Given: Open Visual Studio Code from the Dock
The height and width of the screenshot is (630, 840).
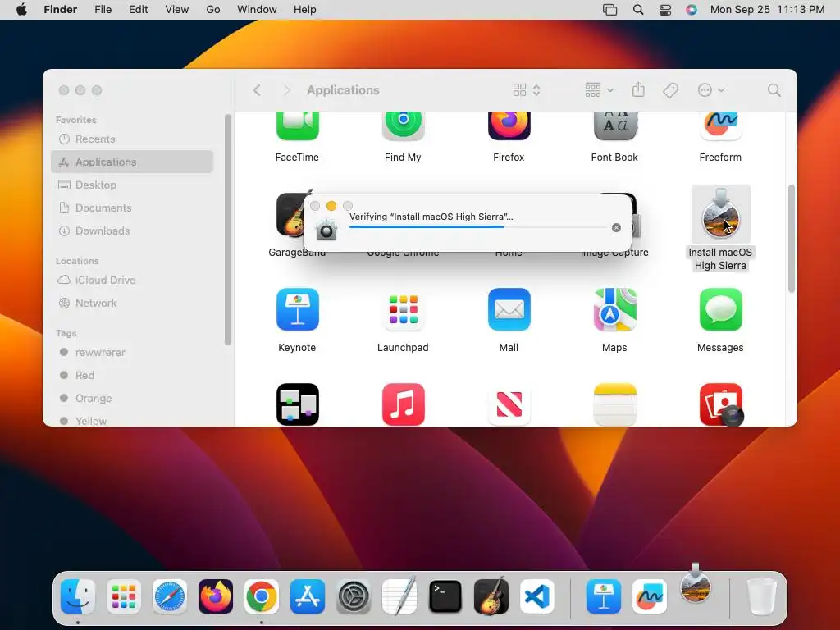Looking at the screenshot, I should [536, 596].
